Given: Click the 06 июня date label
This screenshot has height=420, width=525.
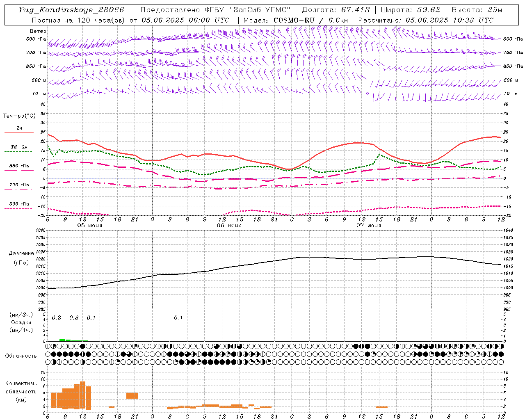Looking at the screenshot, I should (229, 226).
